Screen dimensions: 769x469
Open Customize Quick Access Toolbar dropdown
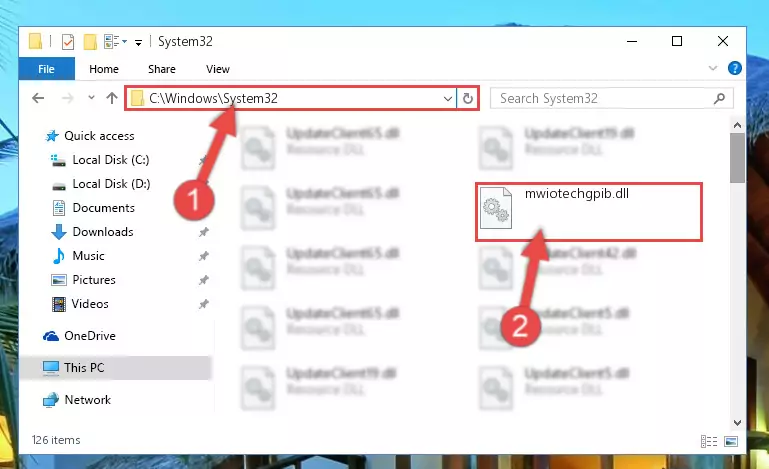[x=139, y=43]
